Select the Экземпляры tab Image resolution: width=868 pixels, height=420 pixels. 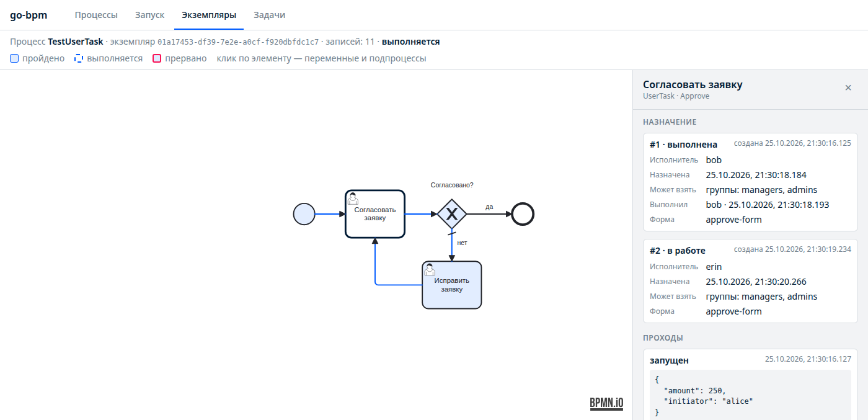(209, 15)
